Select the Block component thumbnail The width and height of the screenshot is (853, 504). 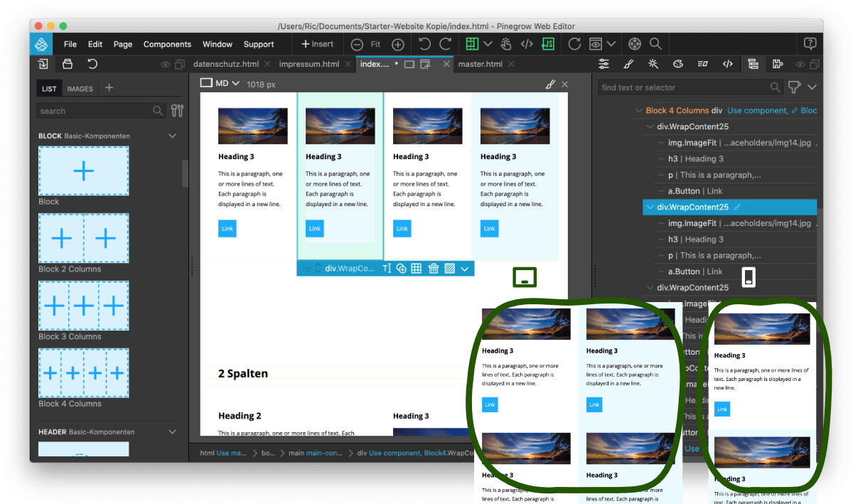tap(84, 171)
